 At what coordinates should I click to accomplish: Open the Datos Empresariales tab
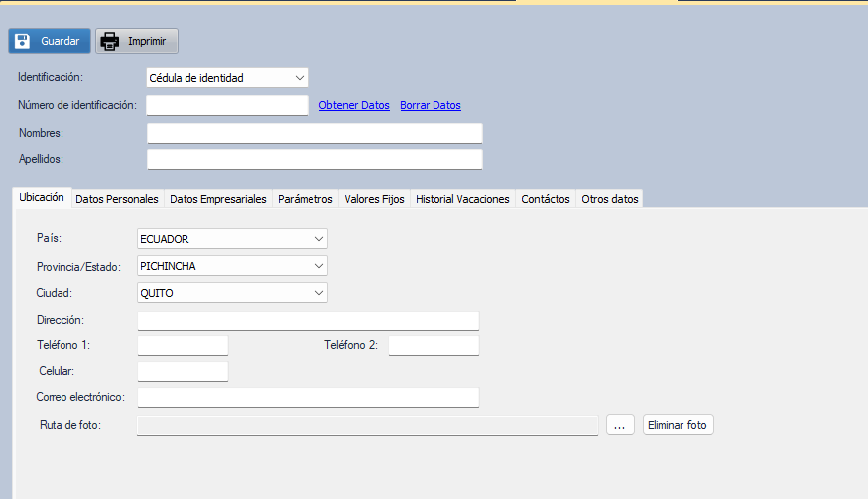[218, 199]
